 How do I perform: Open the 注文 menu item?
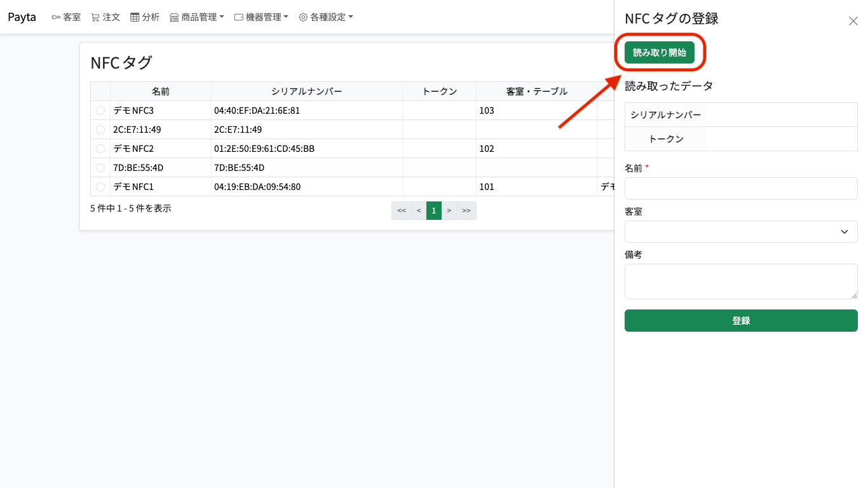105,17
